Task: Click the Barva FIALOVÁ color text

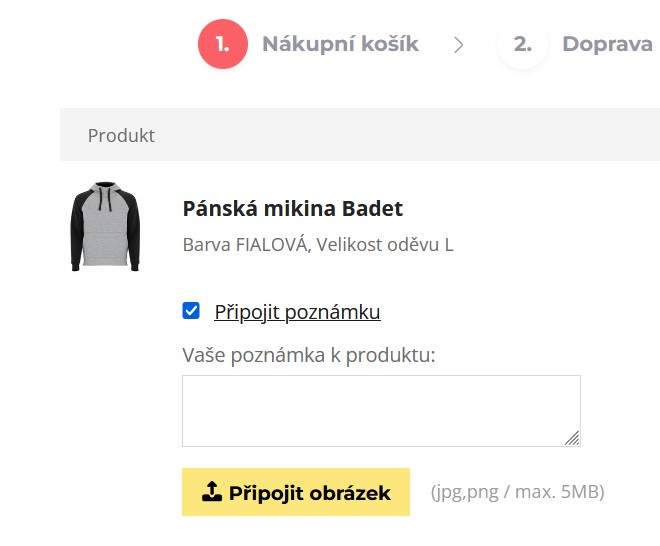Action: [245, 244]
